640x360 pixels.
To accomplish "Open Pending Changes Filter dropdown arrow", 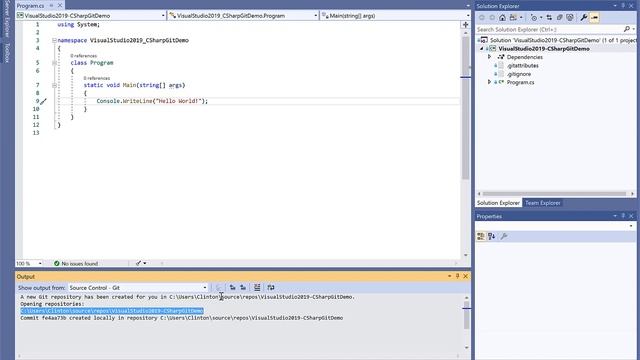I will point(541,18).
